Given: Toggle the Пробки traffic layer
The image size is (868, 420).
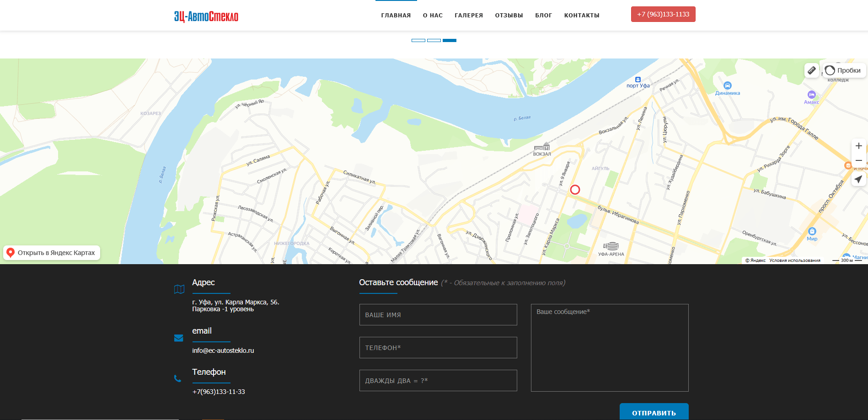Looking at the screenshot, I should pyautogui.click(x=843, y=70).
